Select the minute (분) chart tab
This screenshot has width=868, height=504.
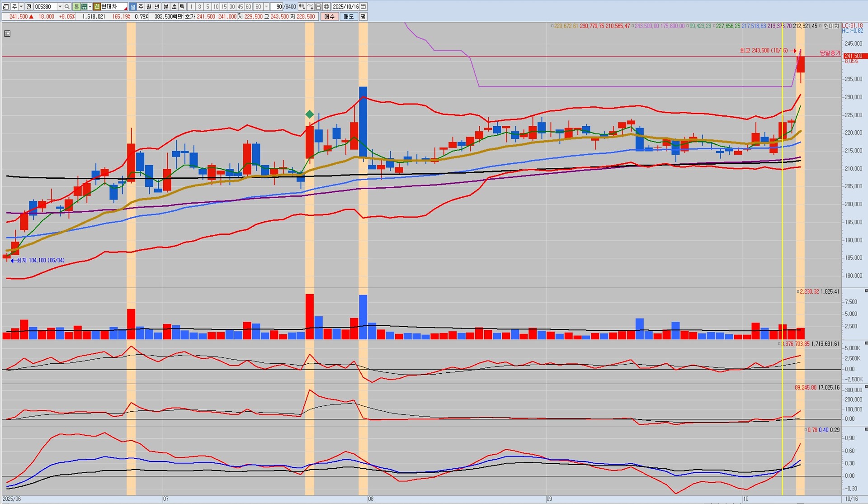pos(166,7)
